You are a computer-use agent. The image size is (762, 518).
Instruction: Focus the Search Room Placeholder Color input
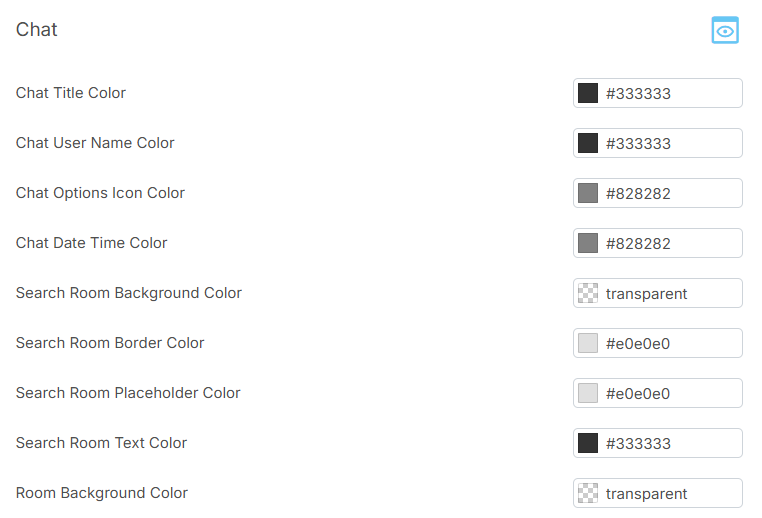tap(670, 393)
